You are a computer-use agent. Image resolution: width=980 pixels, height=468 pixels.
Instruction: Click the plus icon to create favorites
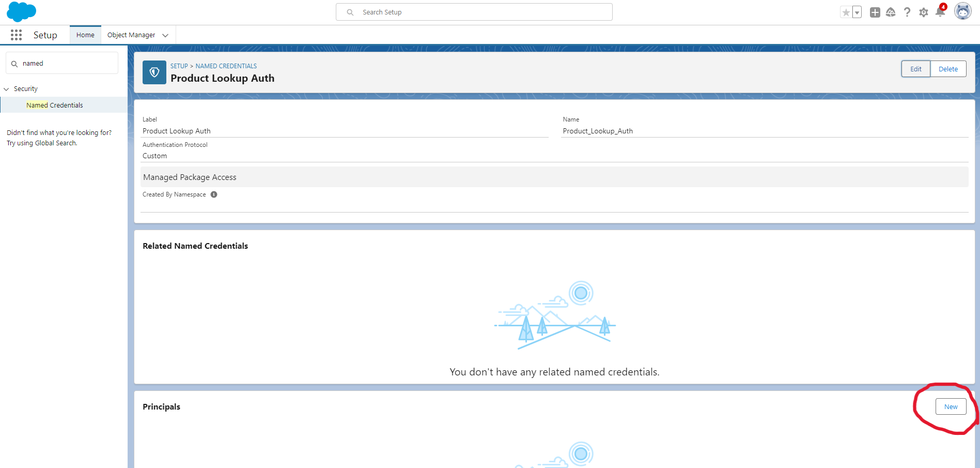tap(875, 12)
